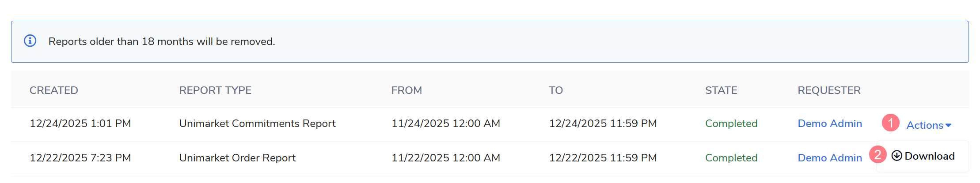Viewport: 980px width, 183px height.
Task: Select the Unimarket Order Report row name
Action: click(x=237, y=158)
